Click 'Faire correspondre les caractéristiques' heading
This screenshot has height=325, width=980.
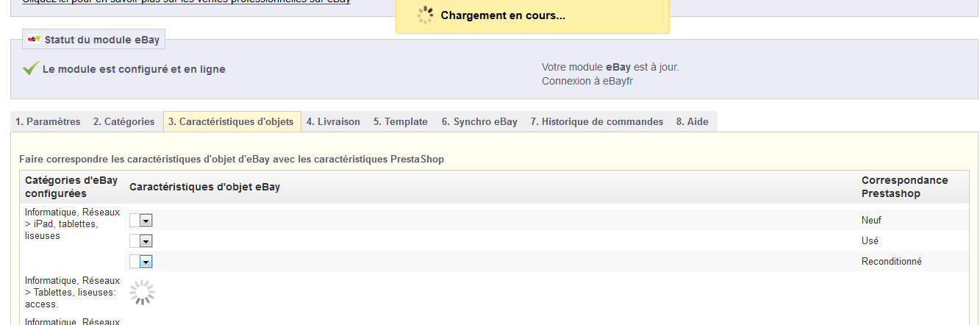point(232,159)
